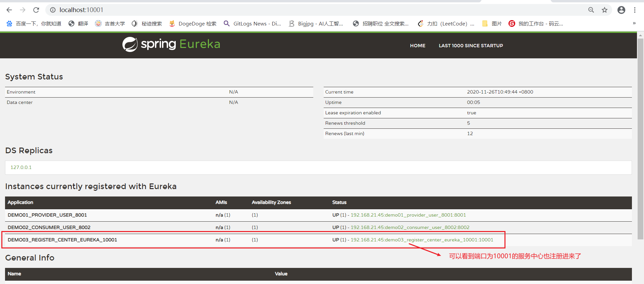The image size is (644, 284).
Task: Click the site info icon in address bar
Action: click(x=53, y=10)
